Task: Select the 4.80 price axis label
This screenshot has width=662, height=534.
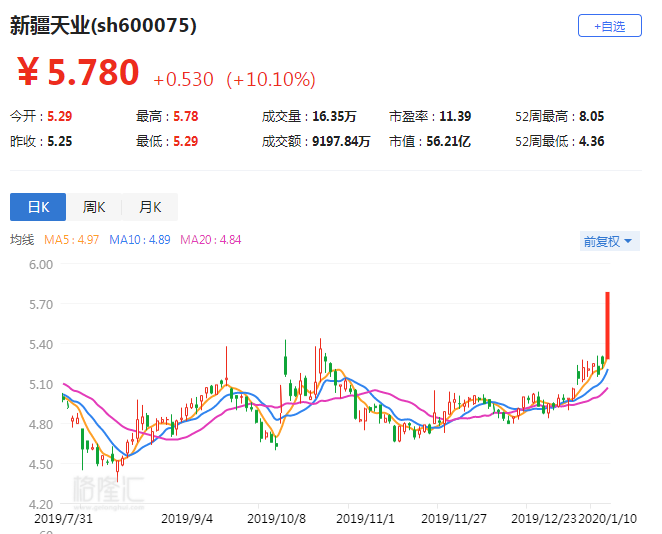Action: click(x=41, y=424)
